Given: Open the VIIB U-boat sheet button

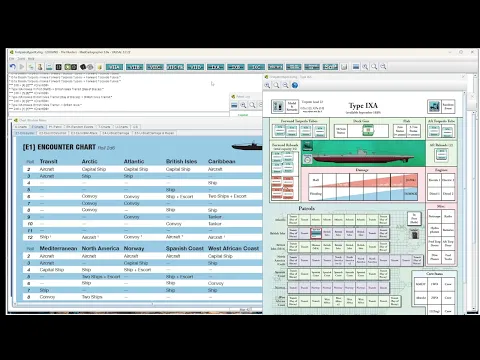Looking at the screenshot, I should point(135,67).
